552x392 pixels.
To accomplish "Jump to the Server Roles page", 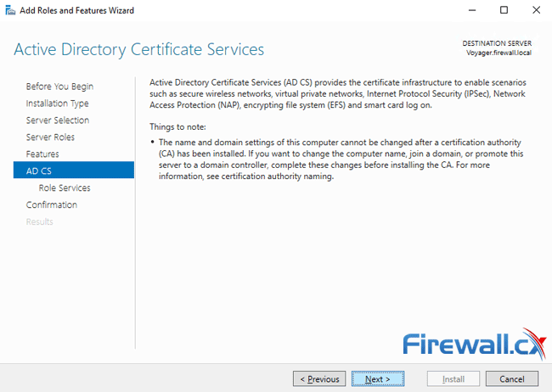I will point(50,137).
